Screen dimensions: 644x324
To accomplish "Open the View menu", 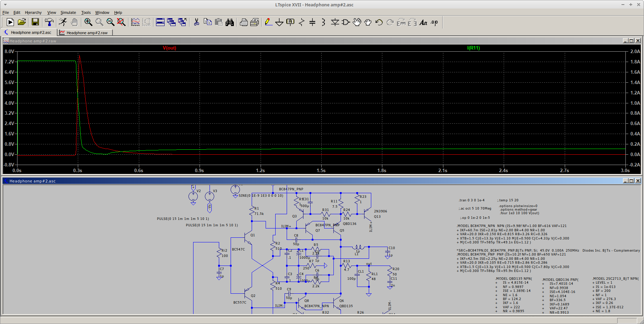I will click(x=52, y=12).
